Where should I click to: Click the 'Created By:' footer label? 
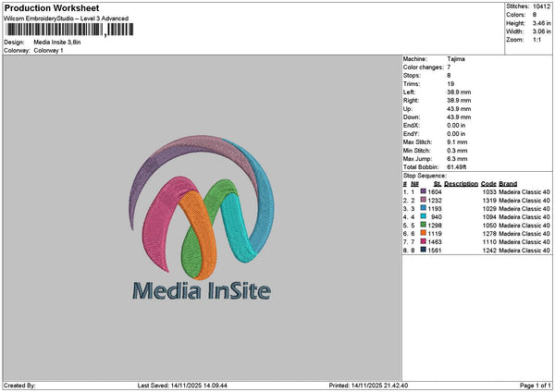(19, 386)
